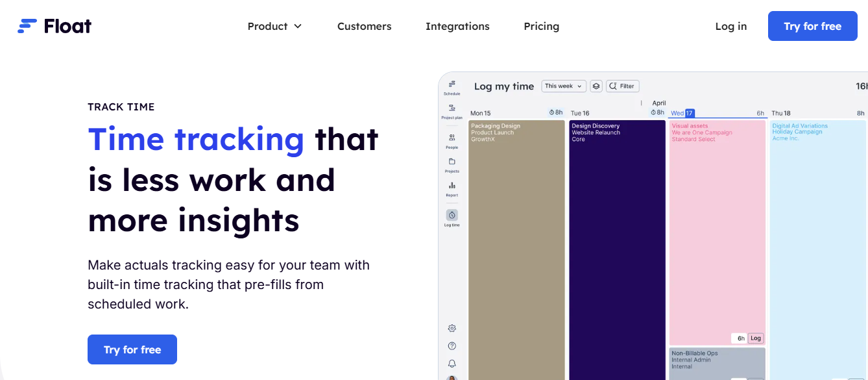
Task: Select the Digital Ad Variations block
Action: [x=819, y=250]
